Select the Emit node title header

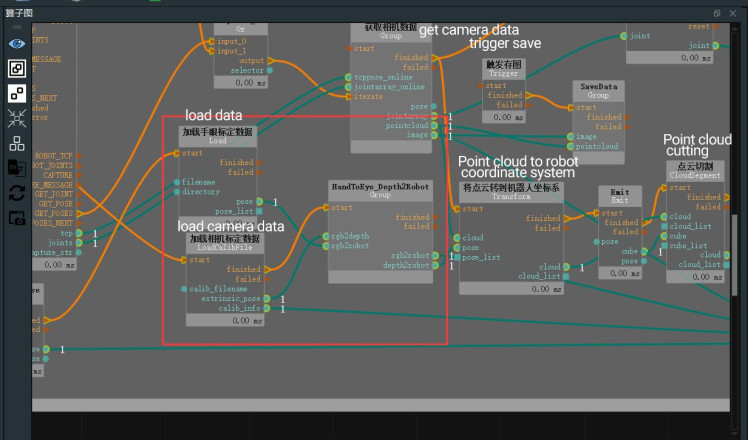point(620,196)
